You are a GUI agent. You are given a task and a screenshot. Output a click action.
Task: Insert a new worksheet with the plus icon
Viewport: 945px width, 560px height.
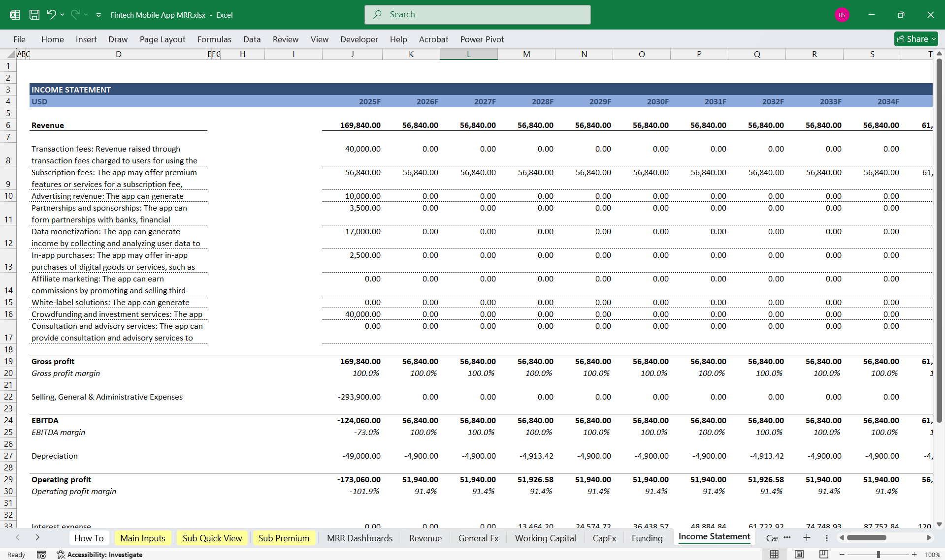807,538
